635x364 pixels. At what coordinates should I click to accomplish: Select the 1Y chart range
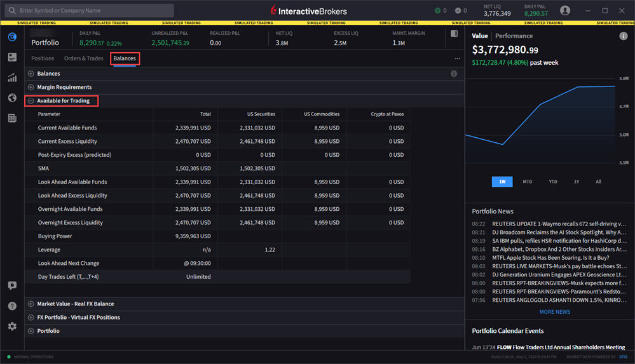pyautogui.click(x=577, y=182)
